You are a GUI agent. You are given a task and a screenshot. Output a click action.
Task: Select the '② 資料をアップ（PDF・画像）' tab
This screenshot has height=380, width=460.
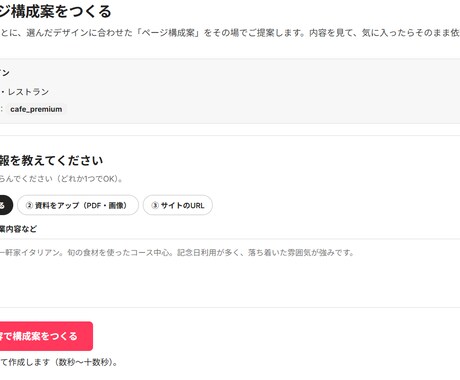tap(78, 205)
